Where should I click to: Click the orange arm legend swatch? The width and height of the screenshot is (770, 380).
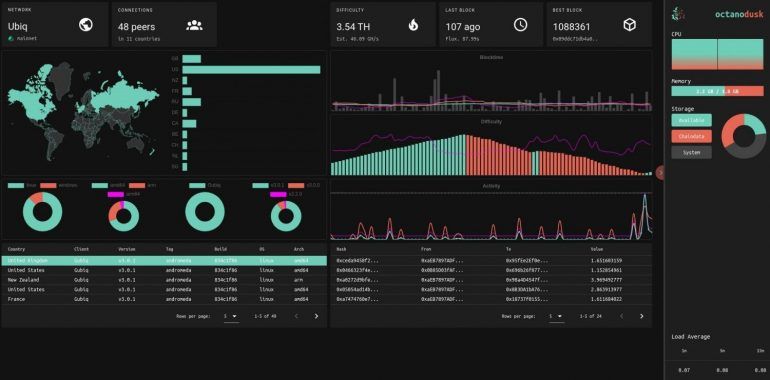click(138, 185)
